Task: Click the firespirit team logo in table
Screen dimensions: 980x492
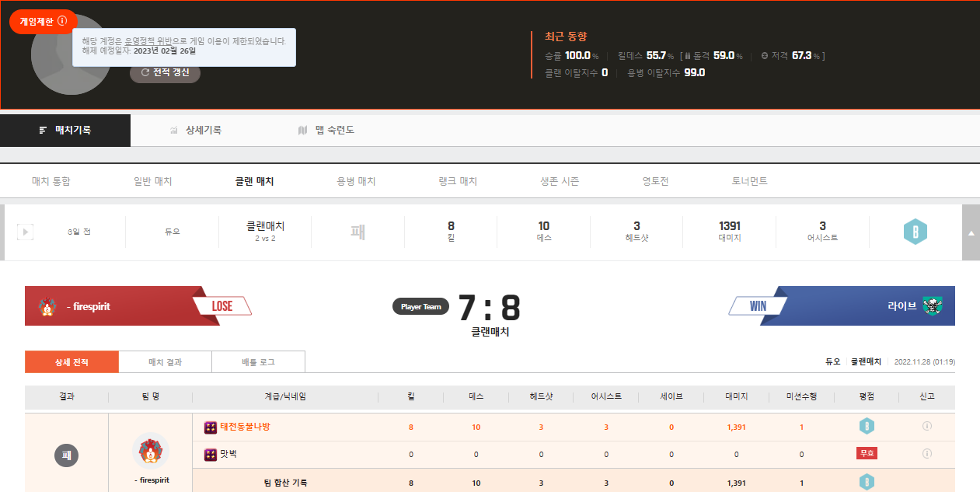Action: tap(151, 451)
